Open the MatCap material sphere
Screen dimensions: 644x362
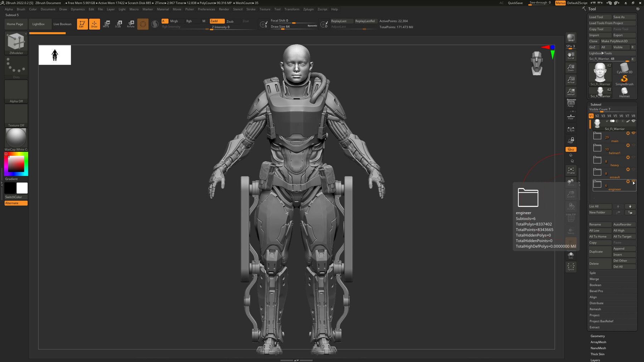pyautogui.click(x=16, y=139)
